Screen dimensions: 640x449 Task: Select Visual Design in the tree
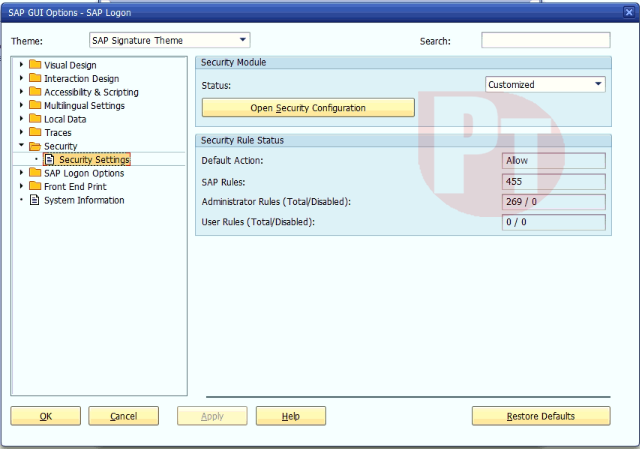tap(70, 65)
